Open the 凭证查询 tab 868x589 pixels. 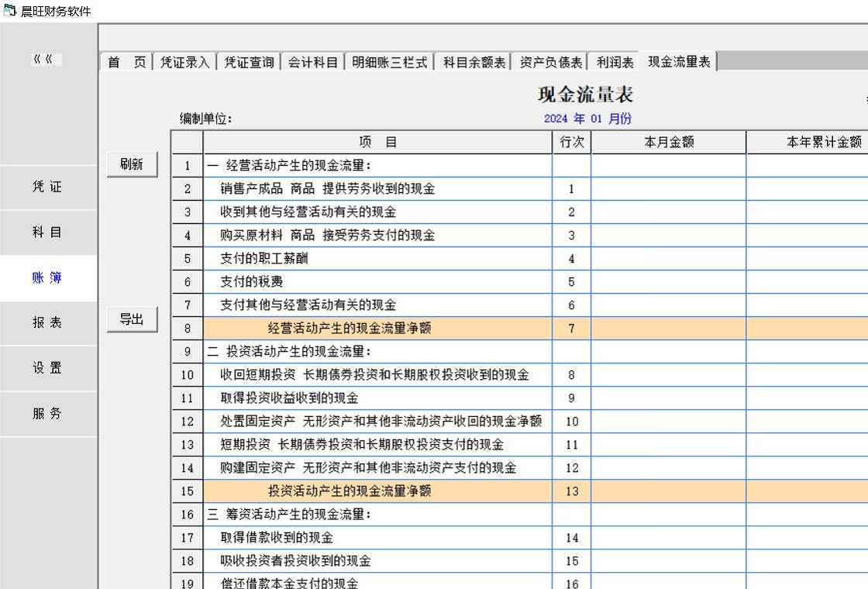pyautogui.click(x=249, y=62)
